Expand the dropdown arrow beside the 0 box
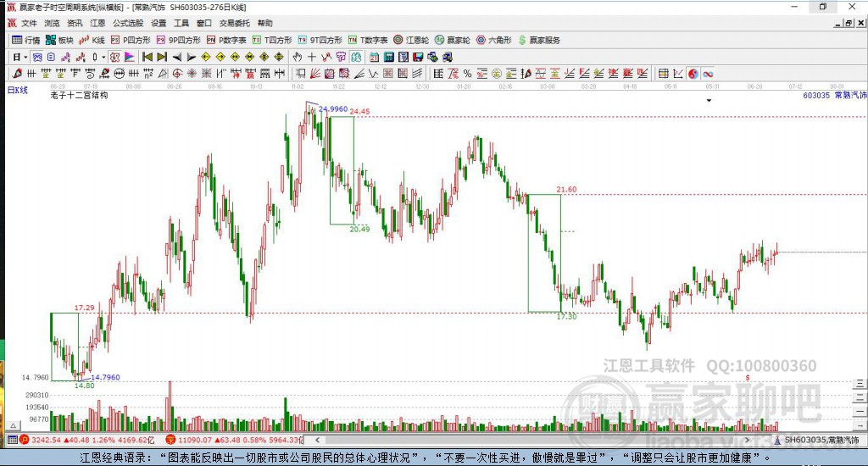This screenshot has height=466, width=868. [103, 57]
